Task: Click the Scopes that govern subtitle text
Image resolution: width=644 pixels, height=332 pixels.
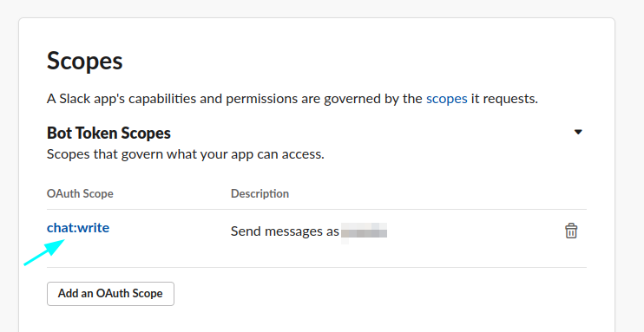Action: click(186, 154)
